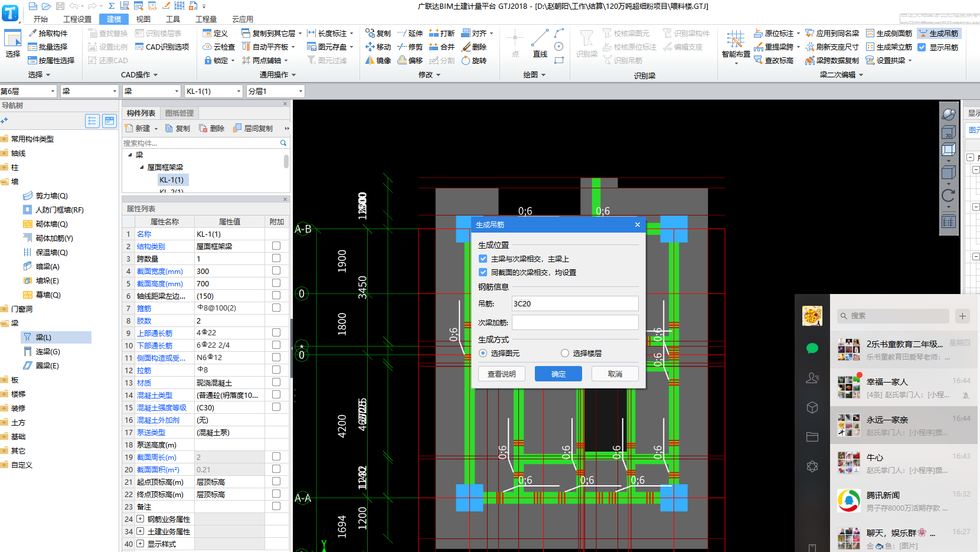This screenshot has height=552, width=980.
Task: Click the 生成侧面筋 tool
Action: 888,34
